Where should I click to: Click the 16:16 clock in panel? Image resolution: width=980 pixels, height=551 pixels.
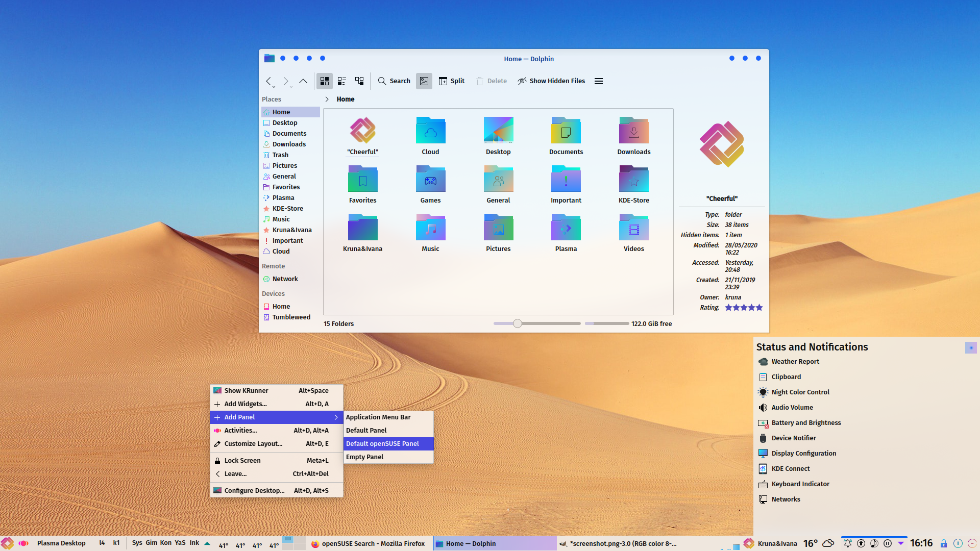pyautogui.click(x=921, y=543)
